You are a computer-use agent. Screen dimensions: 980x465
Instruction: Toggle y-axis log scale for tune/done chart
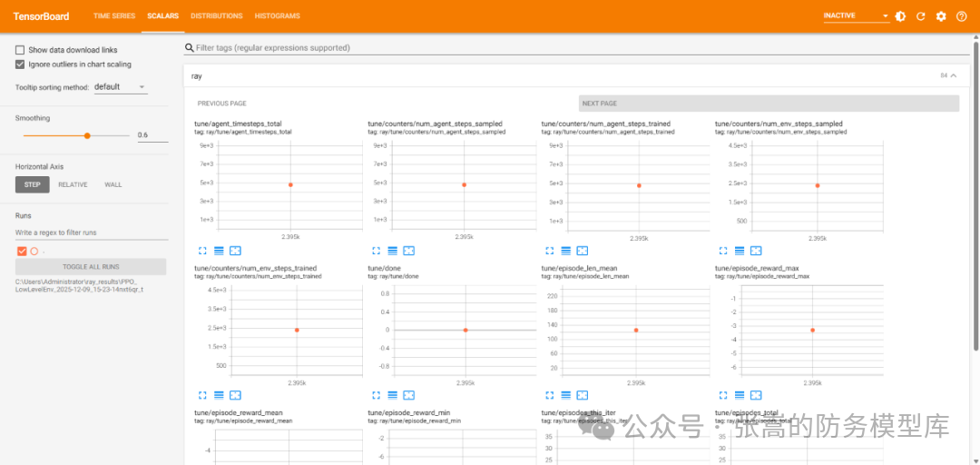pyautogui.click(x=393, y=396)
